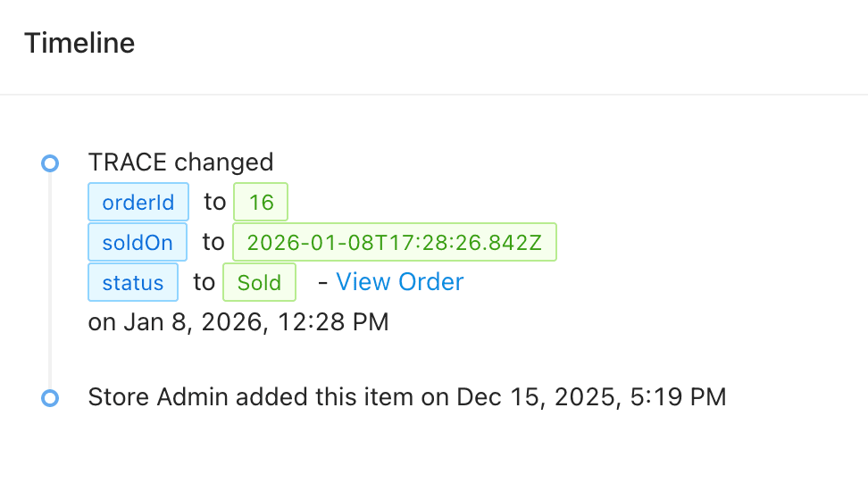868x491 pixels.
Task: Click the 2026-01-08T17:28:26.842Z timestamp value tag
Action: click(x=394, y=242)
